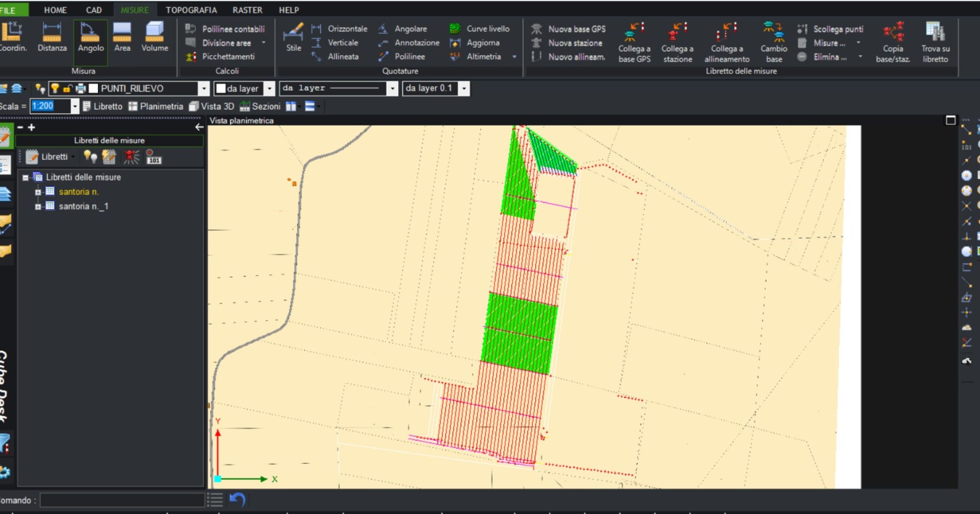980x514 pixels.
Task: Toggle the layer print icon
Action: pos(80,88)
